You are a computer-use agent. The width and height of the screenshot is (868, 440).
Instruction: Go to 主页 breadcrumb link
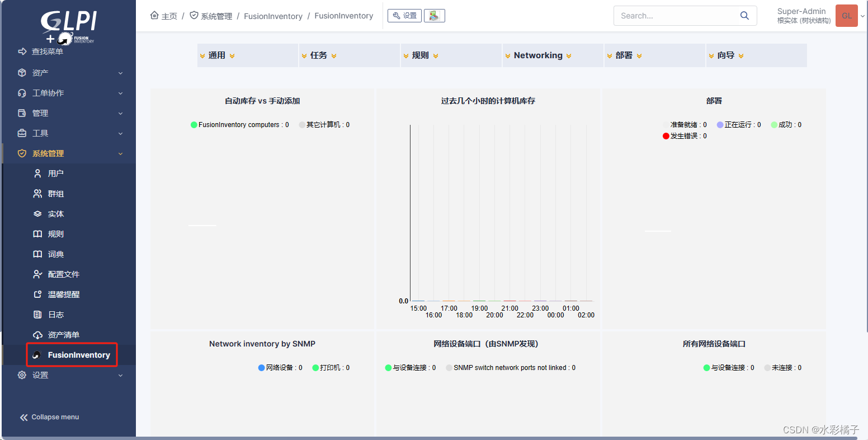tap(169, 16)
